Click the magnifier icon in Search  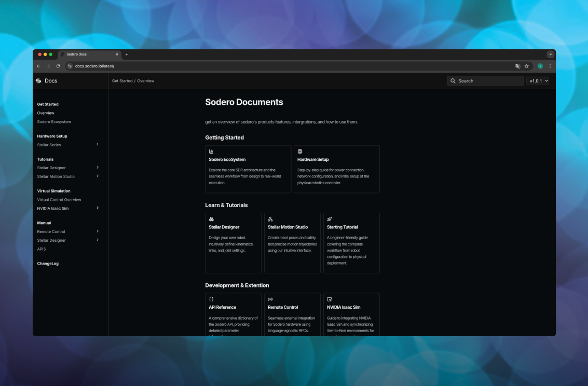[453, 81]
